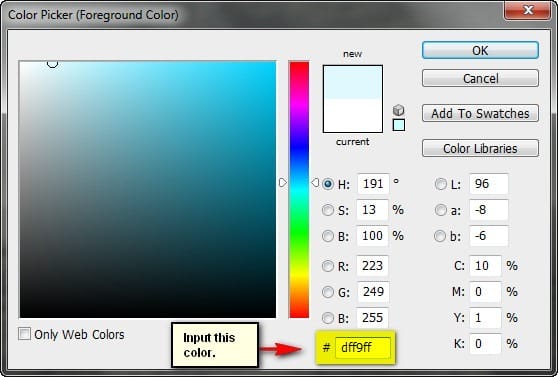Click the red field showing 223
Image resolution: width=558 pixels, height=377 pixels.
coord(372,266)
